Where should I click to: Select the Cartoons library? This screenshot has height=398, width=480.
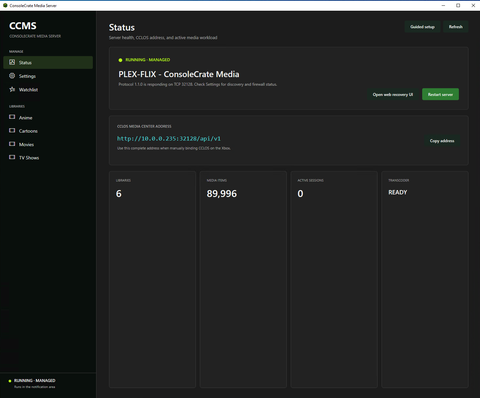coord(48,131)
